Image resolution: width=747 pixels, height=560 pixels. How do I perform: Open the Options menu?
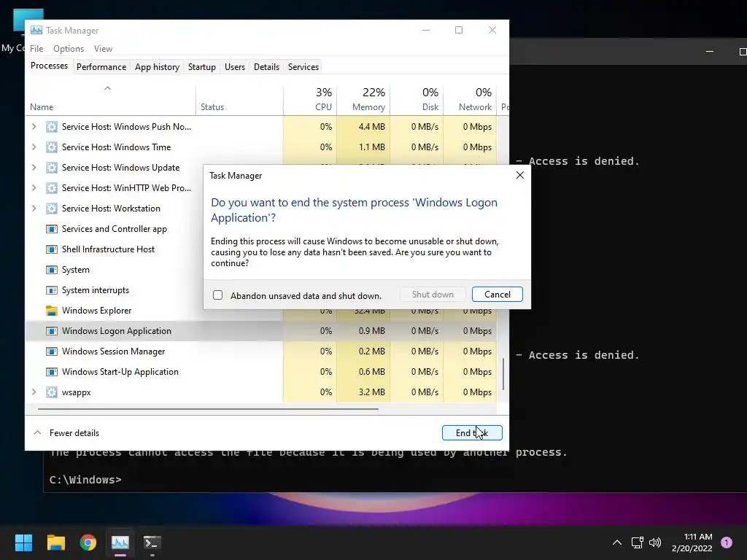pos(68,49)
